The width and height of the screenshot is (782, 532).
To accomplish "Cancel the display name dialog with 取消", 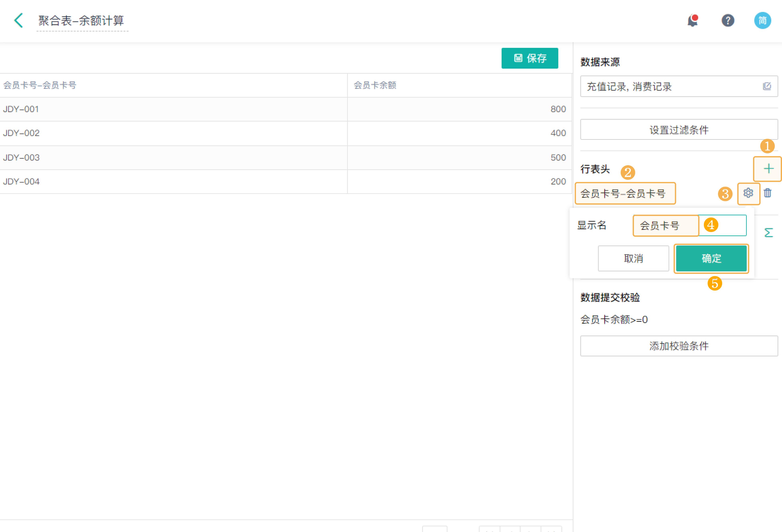I will [633, 258].
